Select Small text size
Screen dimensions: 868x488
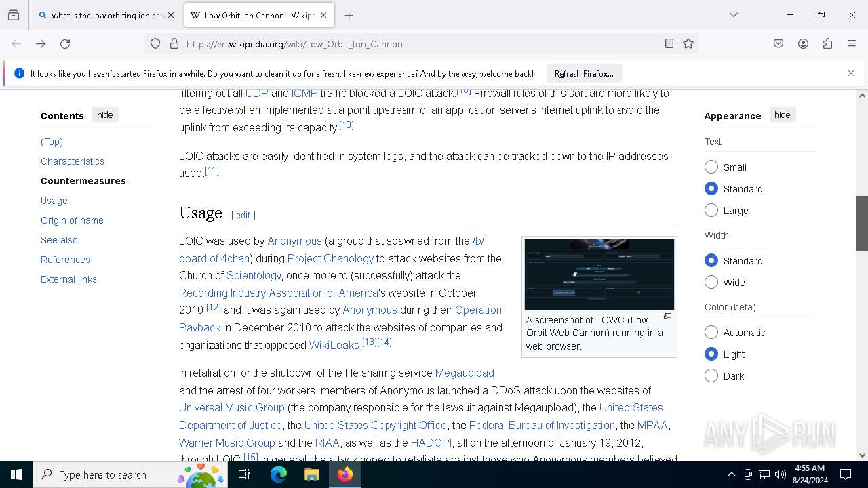point(711,167)
